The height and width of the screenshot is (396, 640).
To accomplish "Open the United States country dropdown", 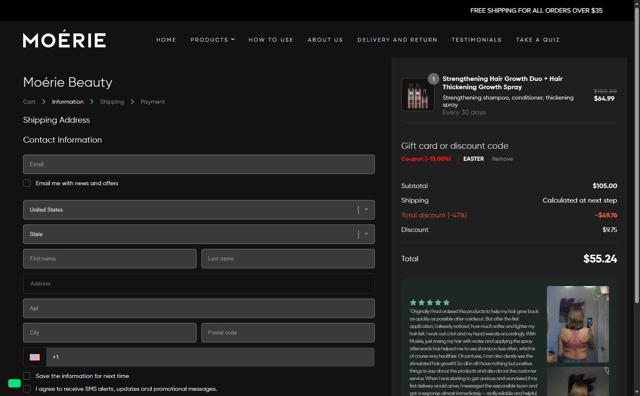I will 199,210.
